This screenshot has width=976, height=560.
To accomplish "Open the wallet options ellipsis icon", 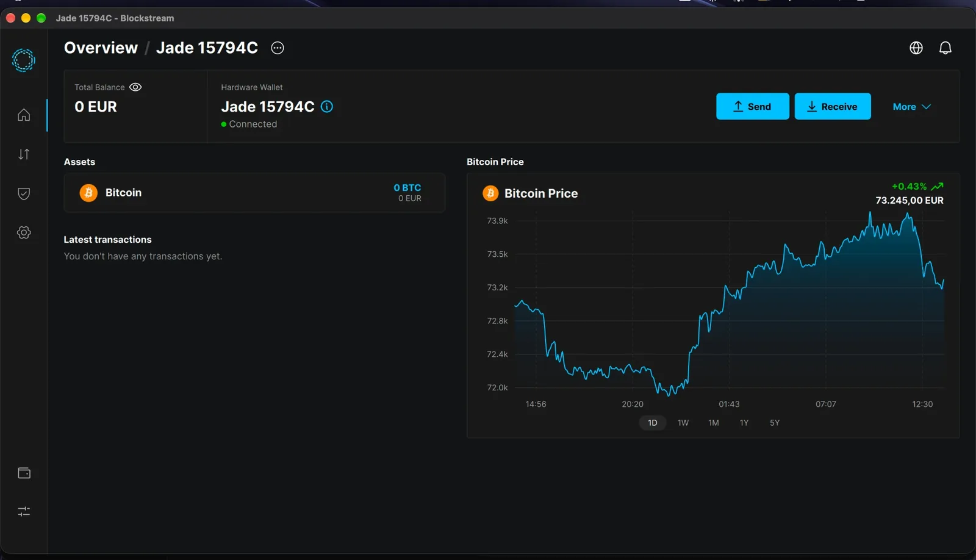I will (x=278, y=48).
